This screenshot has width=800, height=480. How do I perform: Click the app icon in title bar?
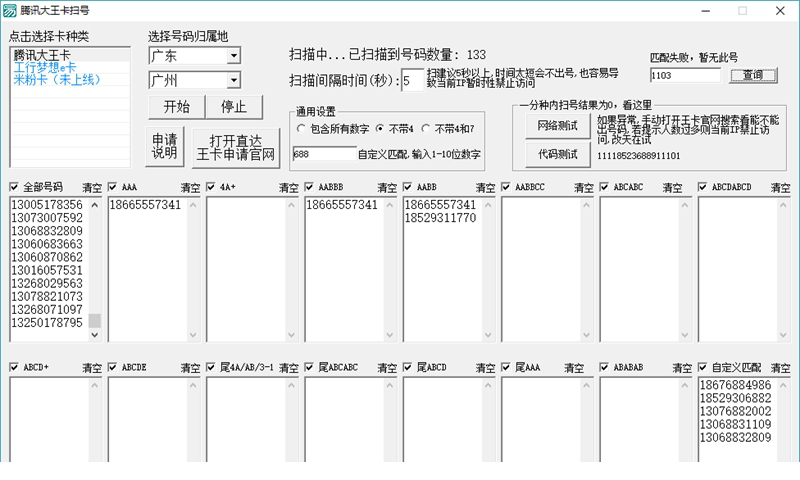click(x=10, y=10)
